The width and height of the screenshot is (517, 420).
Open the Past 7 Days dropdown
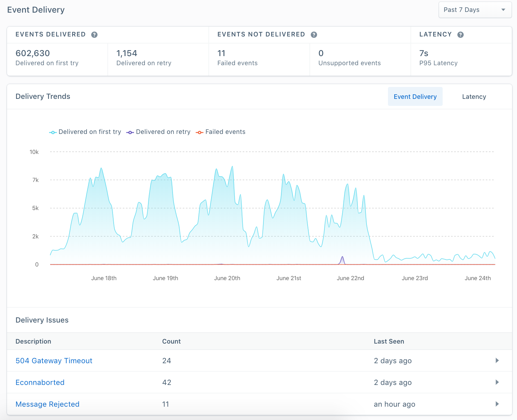click(475, 9)
